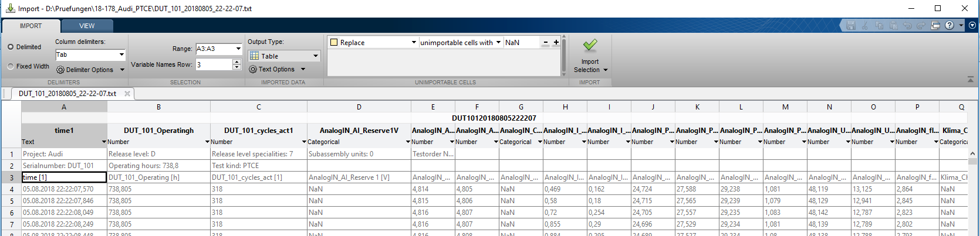Open the Replace rule dropdown
This screenshot has width=980, height=236.
413,42
